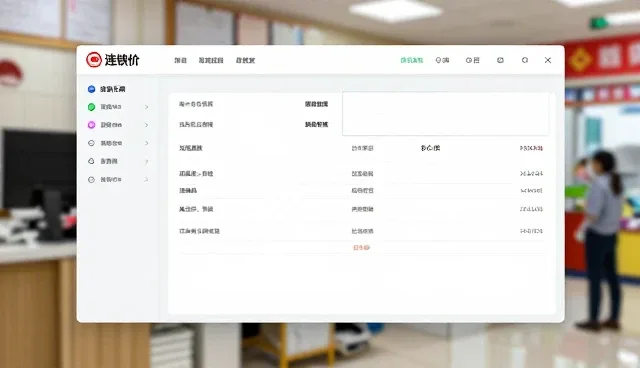Click the green text link in header
The height and width of the screenshot is (368, 640).
click(x=411, y=60)
